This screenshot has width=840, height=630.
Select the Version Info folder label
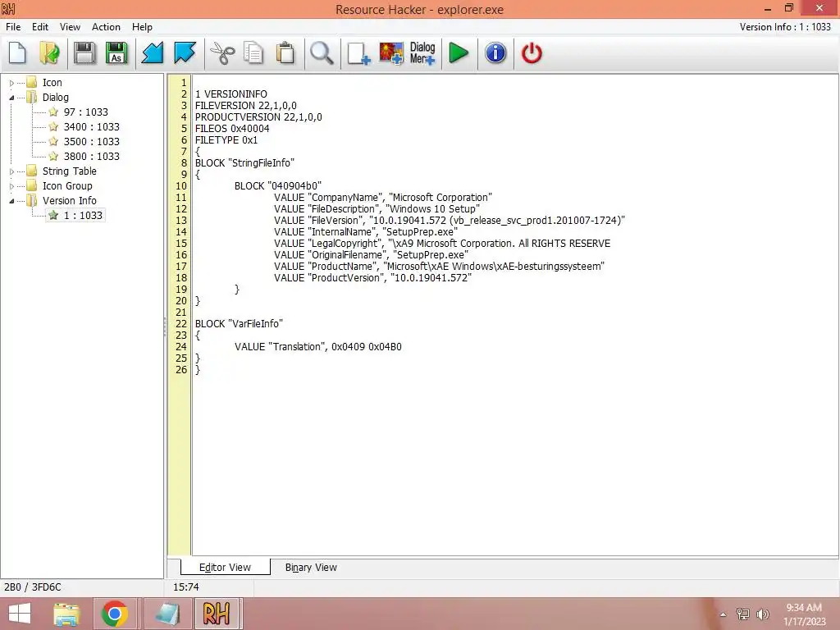(70, 200)
